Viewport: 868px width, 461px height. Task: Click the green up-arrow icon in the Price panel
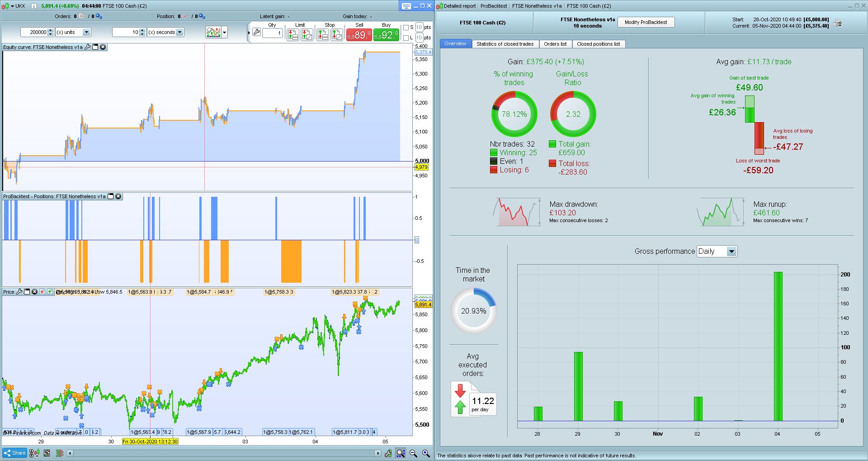tap(50, 292)
